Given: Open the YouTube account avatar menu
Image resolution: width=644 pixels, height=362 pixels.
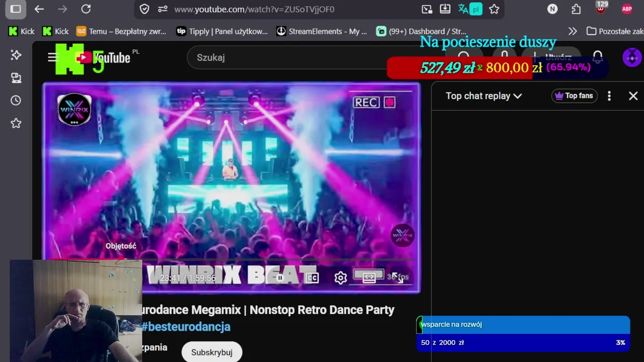Looking at the screenshot, I should click(632, 57).
